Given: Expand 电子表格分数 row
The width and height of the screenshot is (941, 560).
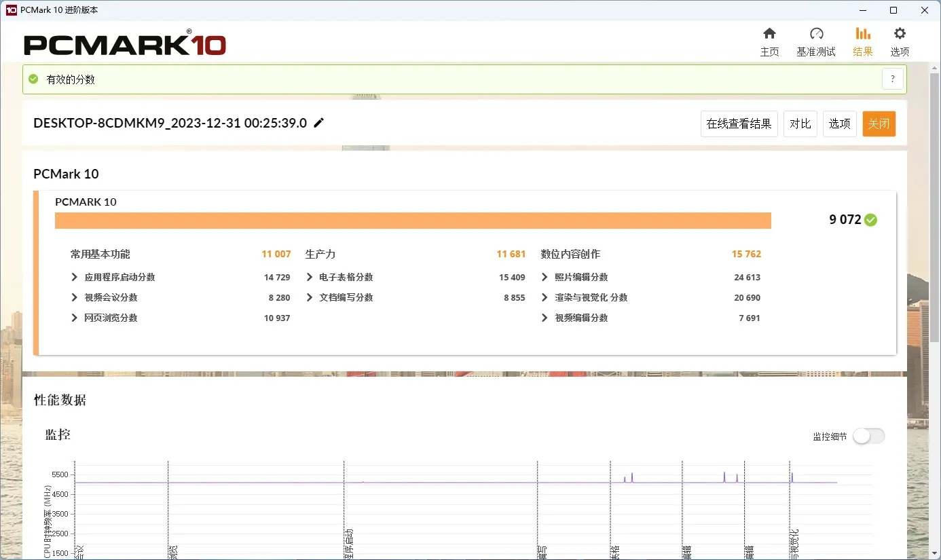Looking at the screenshot, I should click(310, 277).
